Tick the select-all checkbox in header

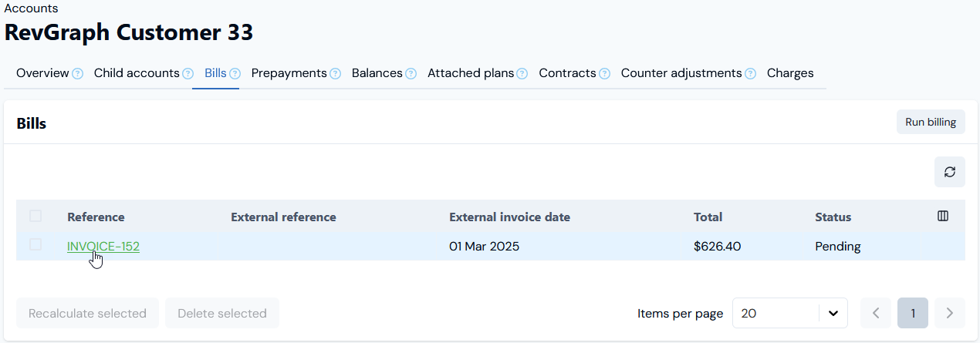pos(35,217)
